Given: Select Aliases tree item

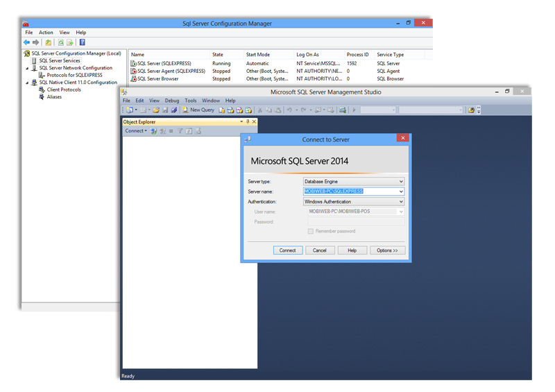Looking at the screenshot, I should pyautogui.click(x=54, y=96).
